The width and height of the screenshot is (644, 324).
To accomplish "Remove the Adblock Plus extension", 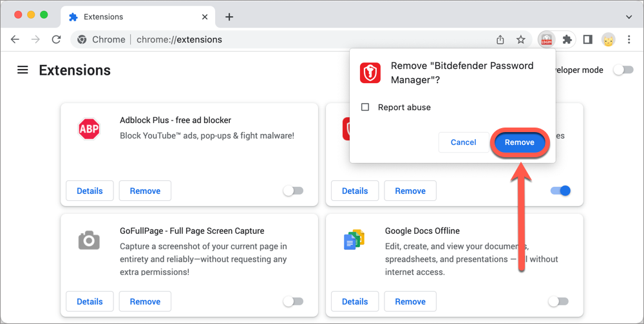I will (145, 191).
